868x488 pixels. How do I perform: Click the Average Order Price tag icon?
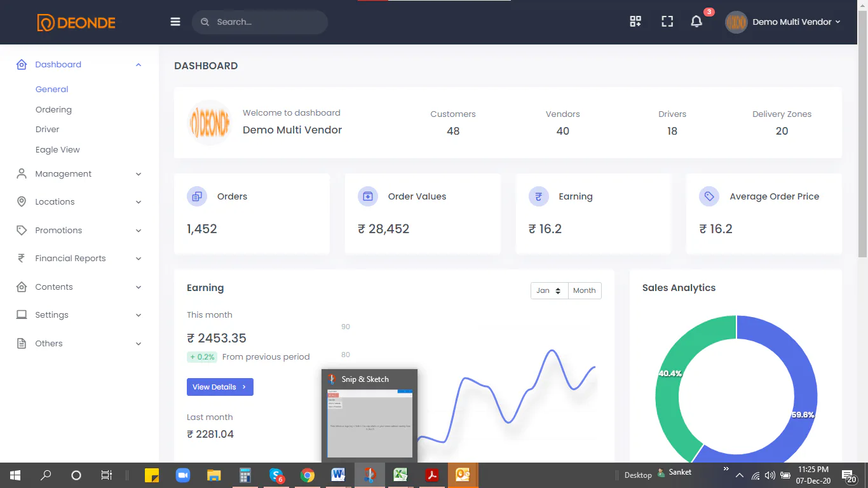pos(709,196)
